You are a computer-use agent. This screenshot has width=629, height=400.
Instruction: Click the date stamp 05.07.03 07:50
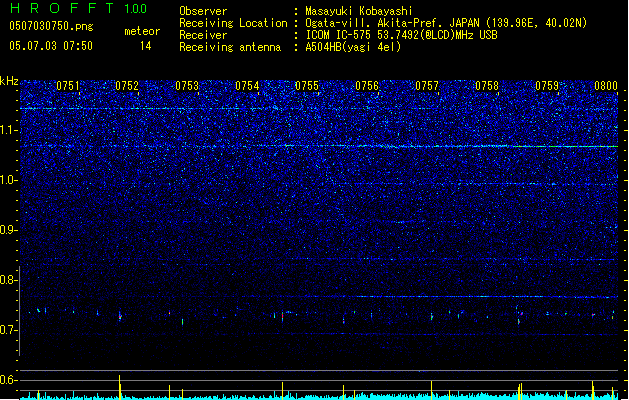(x=51, y=46)
